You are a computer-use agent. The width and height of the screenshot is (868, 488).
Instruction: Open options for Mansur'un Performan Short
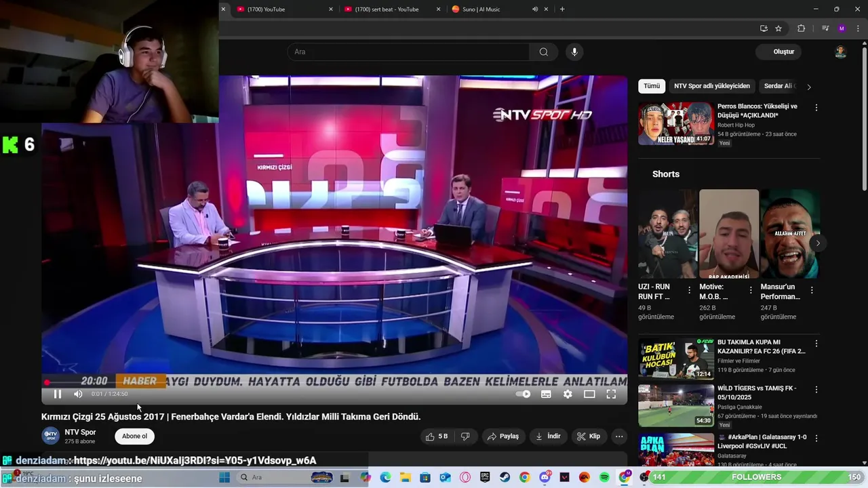[812, 290]
